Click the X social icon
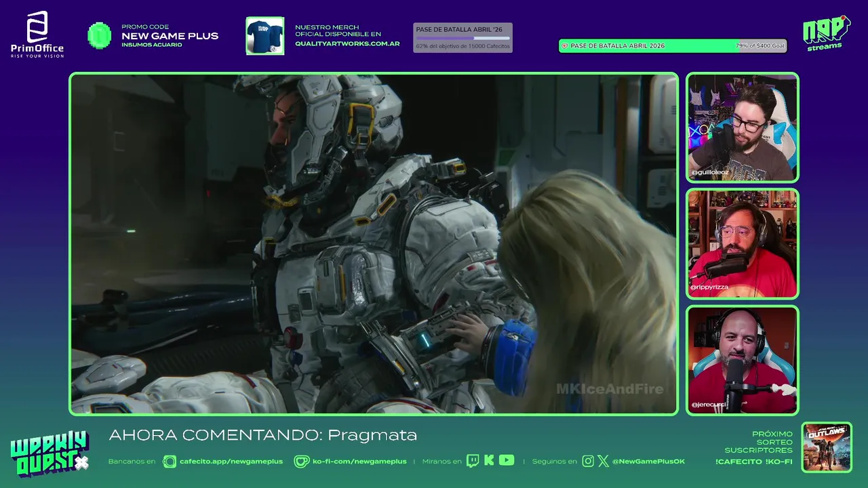Image resolution: width=868 pixels, height=488 pixels. tap(603, 462)
